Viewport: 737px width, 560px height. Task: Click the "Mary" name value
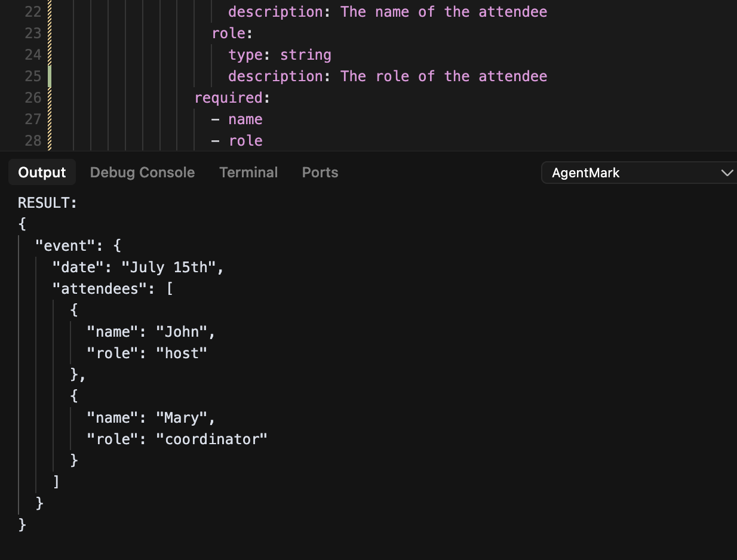click(182, 417)
